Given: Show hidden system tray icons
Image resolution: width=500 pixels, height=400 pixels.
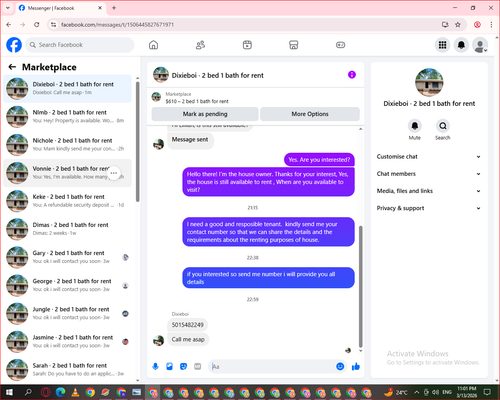Looking at the screenshot, I should coord(416,392).
